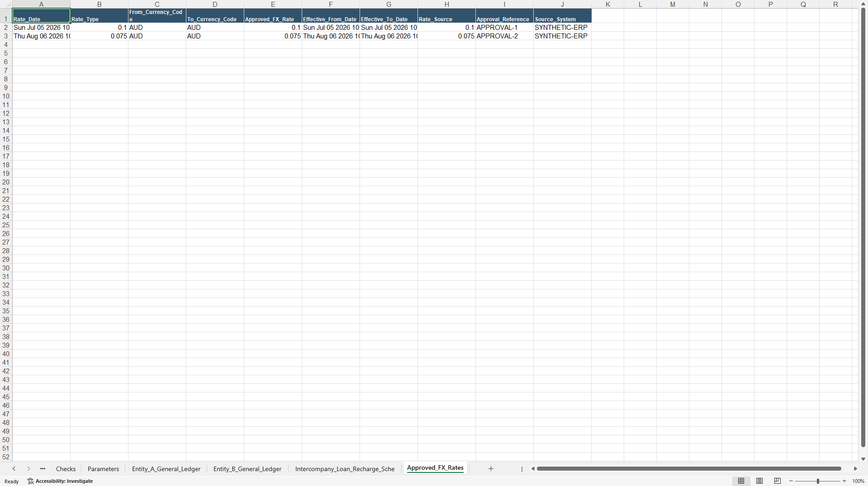Image resolution: width=868 pixels, height=486 pixels.
Task: Select column J header
Action: point(562,5)
